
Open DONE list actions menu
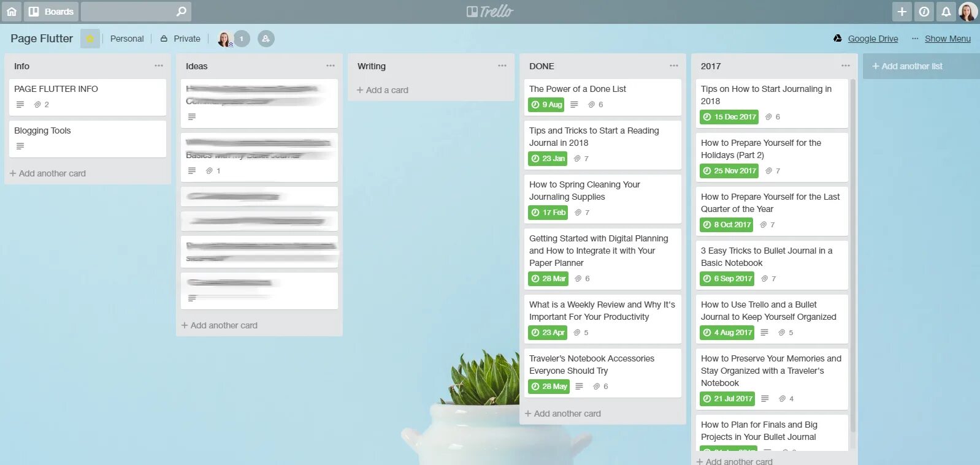(674, 66)
